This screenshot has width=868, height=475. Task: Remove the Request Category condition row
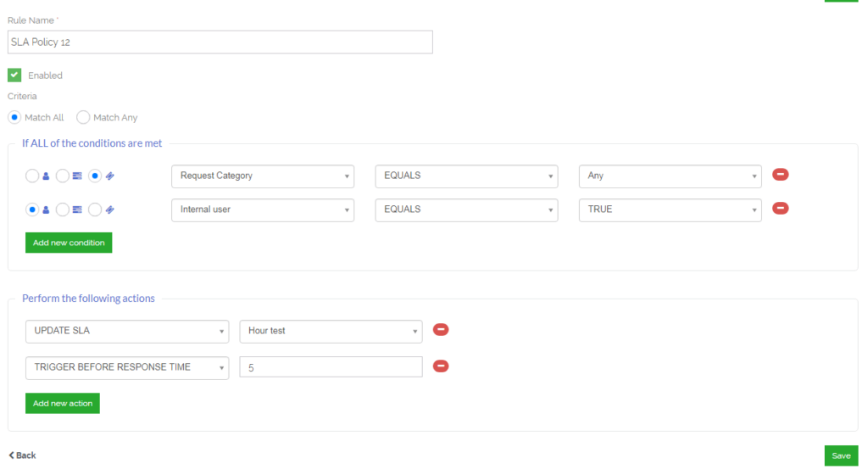click(780, 175)
